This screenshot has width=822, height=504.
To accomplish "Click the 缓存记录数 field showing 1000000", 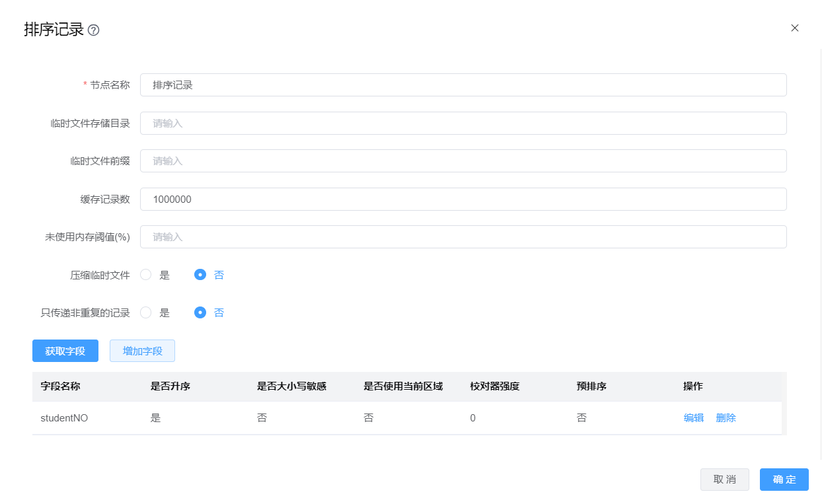I will point(463,199).
